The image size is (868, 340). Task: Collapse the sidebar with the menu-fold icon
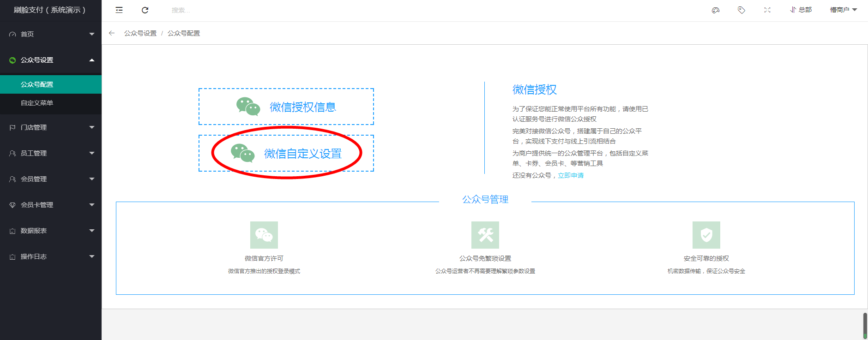pyautogui.click(x=119, y=10)
